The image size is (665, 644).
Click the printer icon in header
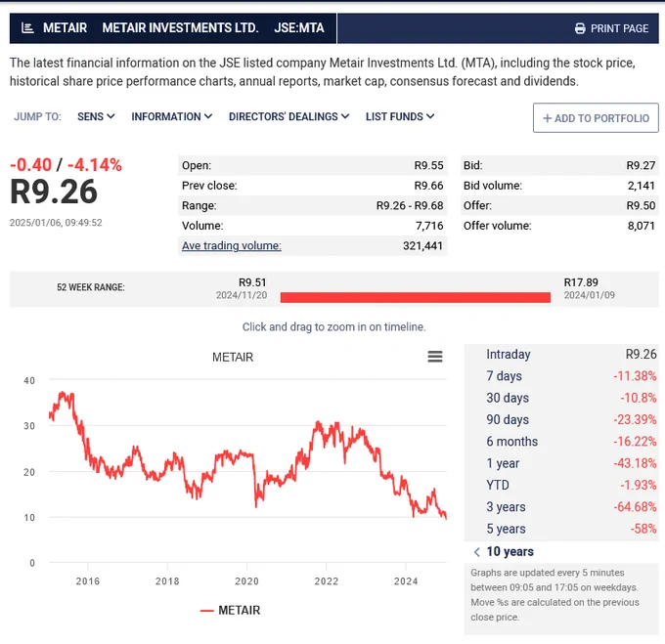pyautogui.click(x=580, y=28)
